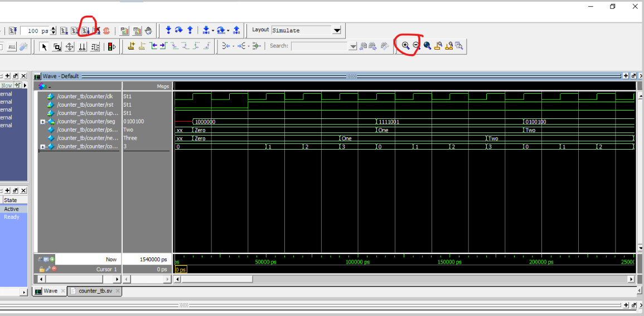Expand the /counter_tb/counter/seg signal
The width and height of the screenshot is (644, 316).
point(42,122)
